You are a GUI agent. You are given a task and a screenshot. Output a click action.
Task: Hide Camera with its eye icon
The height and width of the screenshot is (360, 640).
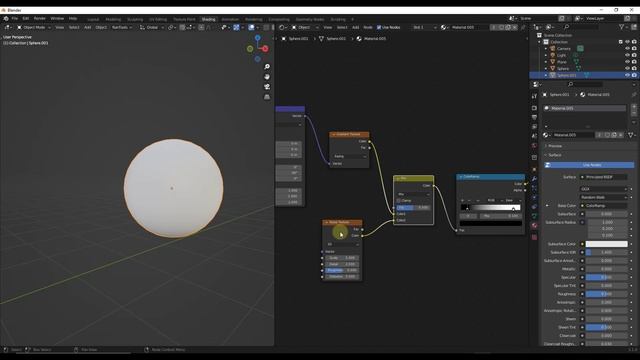(x=627, y=49)
